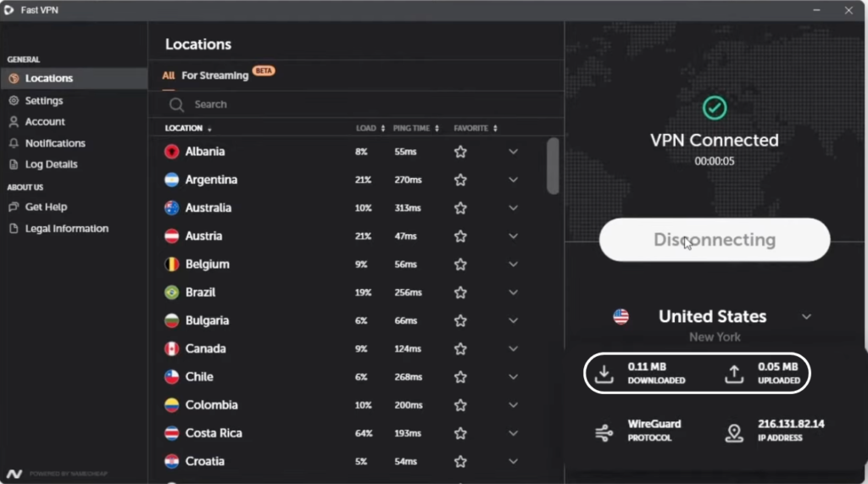Select the All locations tab

tap(169, 75)
